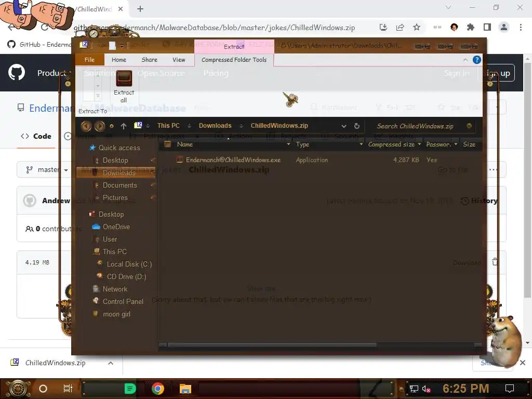Select Documents in navigation pane

click(x=120, y=185)
